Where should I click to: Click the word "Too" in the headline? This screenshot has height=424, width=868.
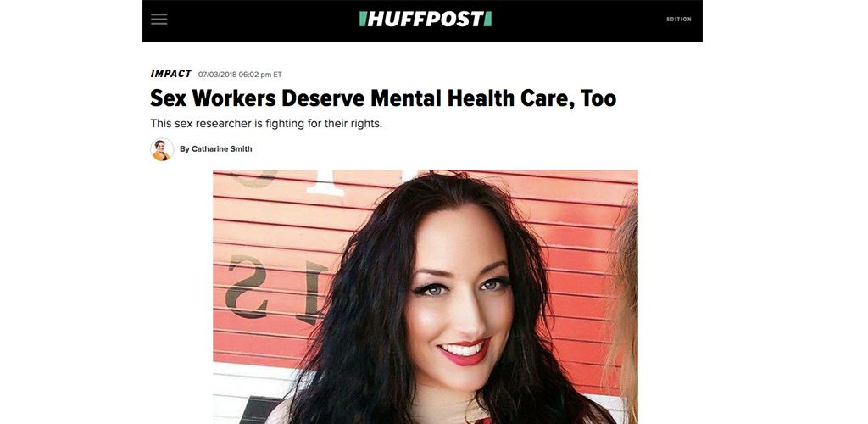click(598, 98)
